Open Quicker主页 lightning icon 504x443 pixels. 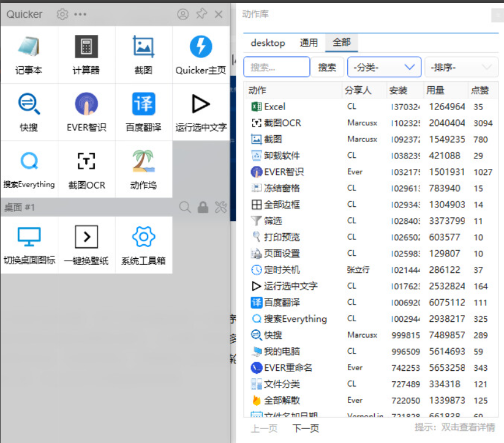pyautogui.click(x=201, y=54)
